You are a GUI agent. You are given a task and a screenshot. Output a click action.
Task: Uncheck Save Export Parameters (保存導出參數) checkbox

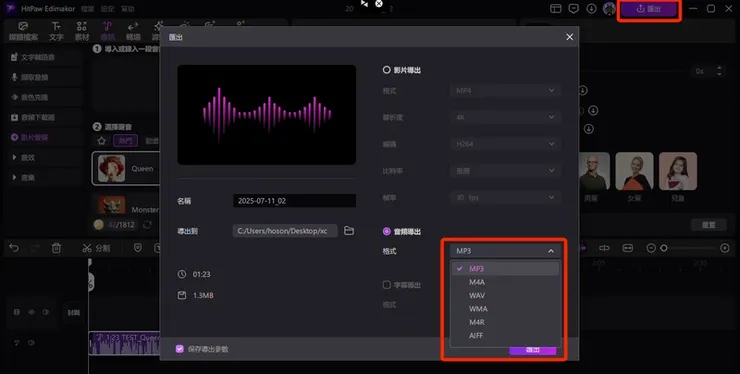179,349
